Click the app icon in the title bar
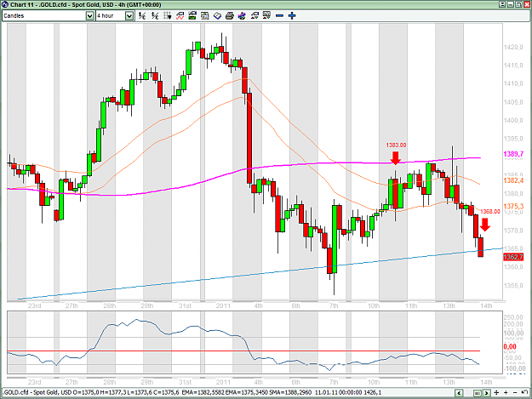Screen dimensions: 532x399 (5, 4)
